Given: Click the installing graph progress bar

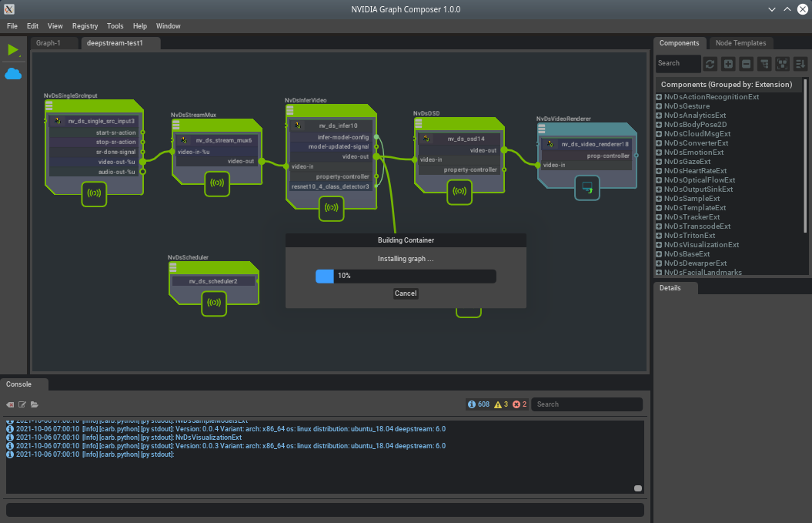Looking at the screenshot, I should tap(406, 276).
